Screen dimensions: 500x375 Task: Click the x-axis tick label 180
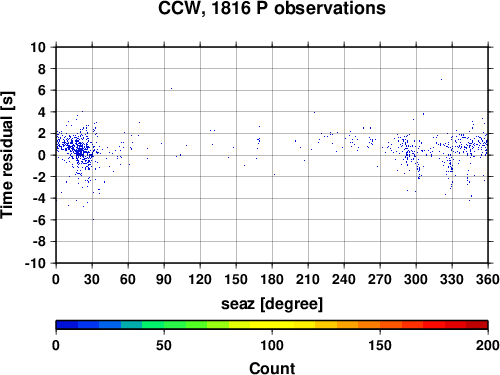point(272,279)
